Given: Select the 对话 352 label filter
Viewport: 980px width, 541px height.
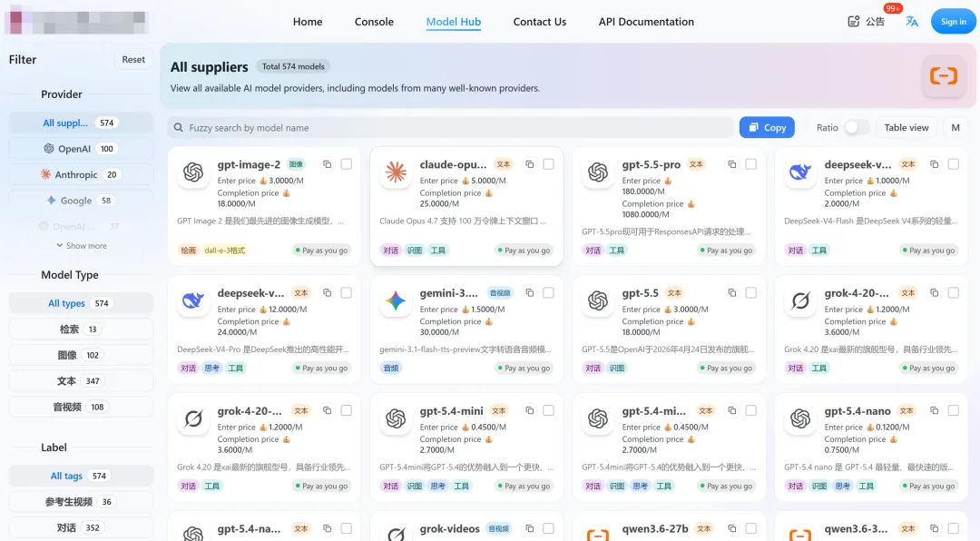Looking at the screenshot, I should [x=81, y=528].
